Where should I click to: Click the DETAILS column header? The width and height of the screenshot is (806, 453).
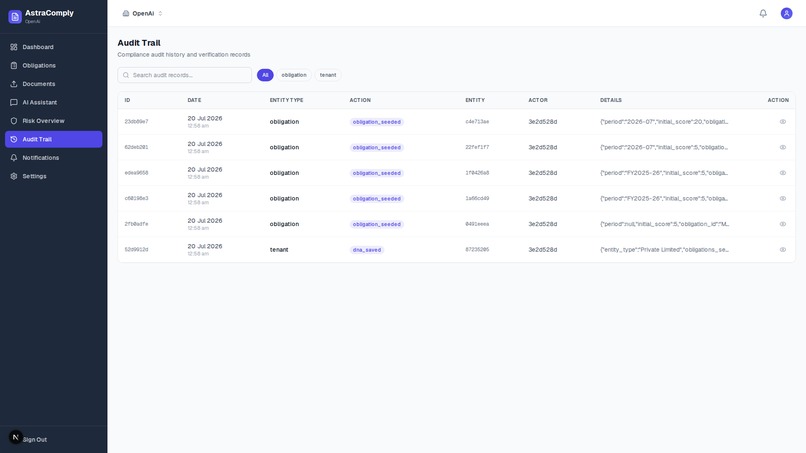[611, 100]
